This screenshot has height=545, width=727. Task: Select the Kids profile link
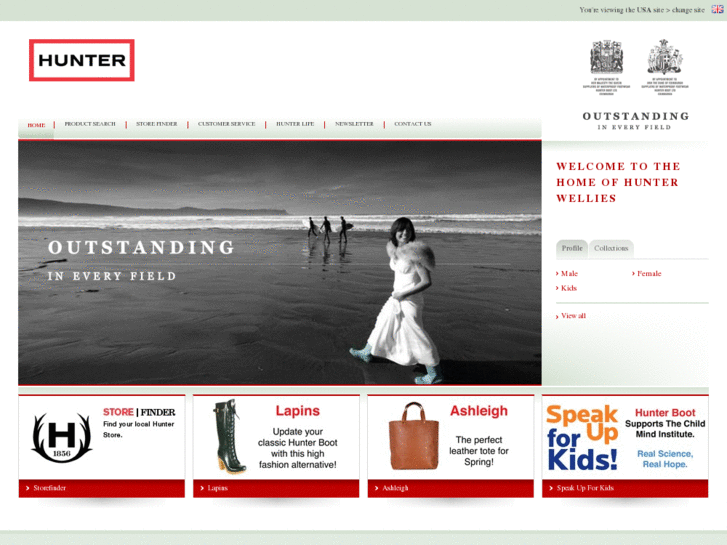point(567,288)
